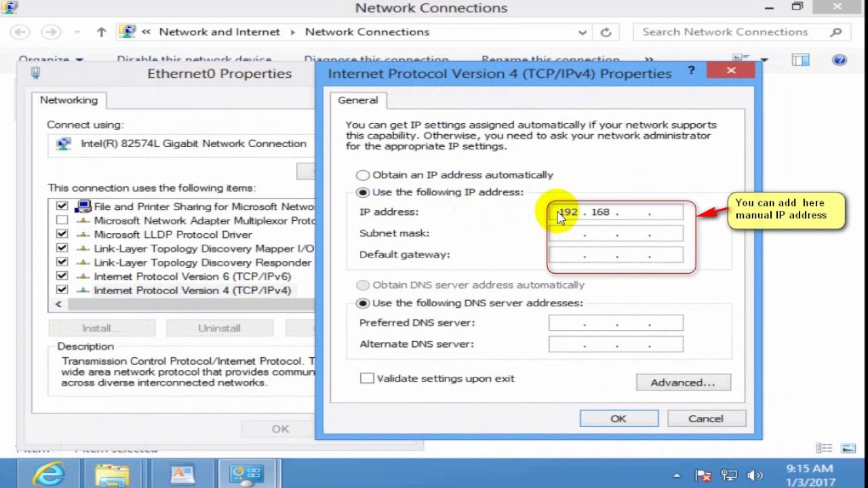Click OK in IPv4 Properties dialog
Image resolution: width=868 pixels, height=488 pixels.
point(618,419)
